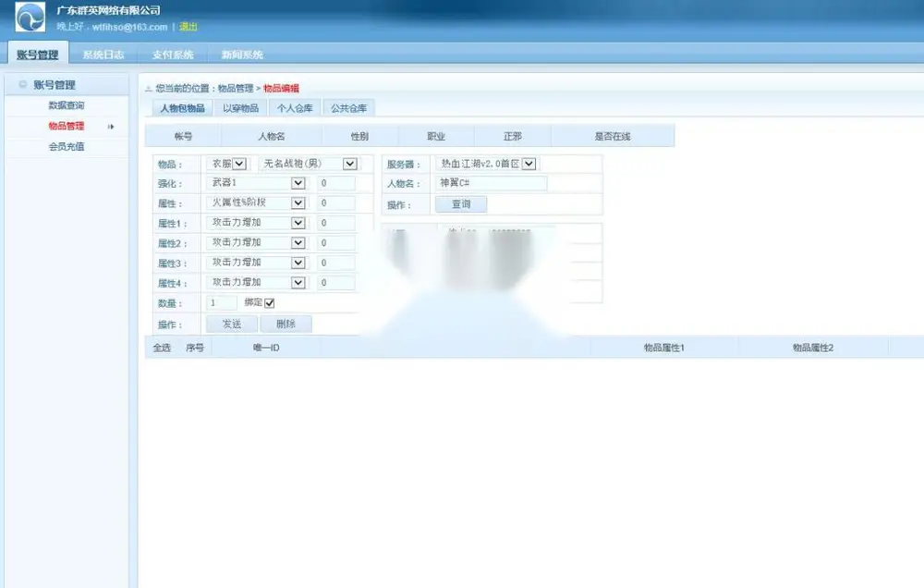This screenshot has height=588, width=924.
Task: Click 物品管理 in the breadcrumb
Action: (x=236, y=89)
